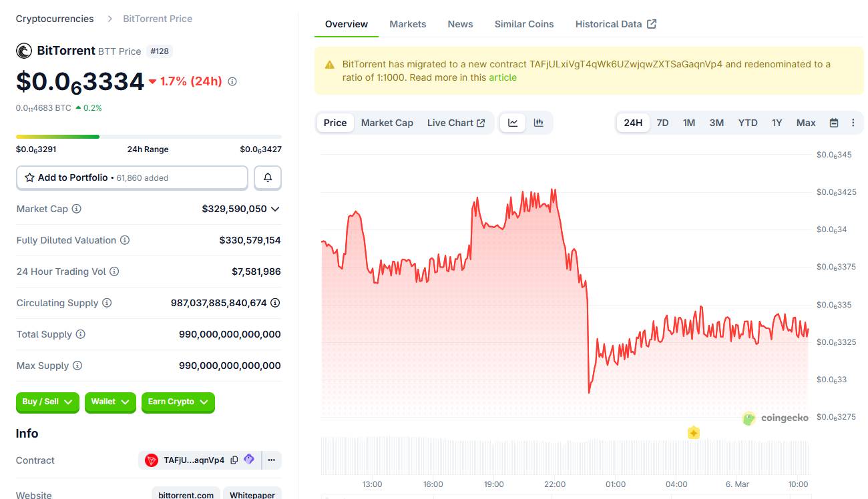This screenshot has width=868, height=499.
Task: Open the bittorrent.com website button
Action: (x=185, y=494)
